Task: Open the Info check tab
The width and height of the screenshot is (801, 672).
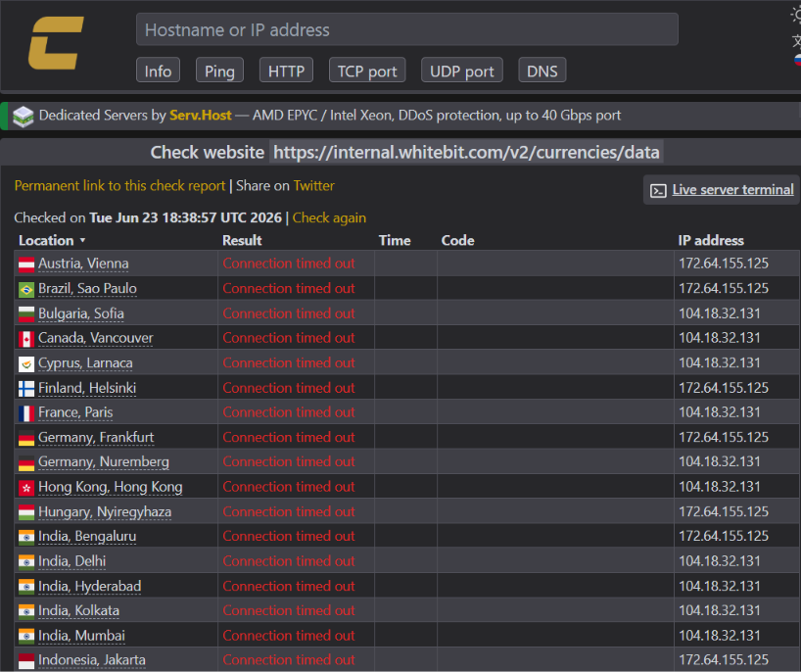Action: click(158, 70)
